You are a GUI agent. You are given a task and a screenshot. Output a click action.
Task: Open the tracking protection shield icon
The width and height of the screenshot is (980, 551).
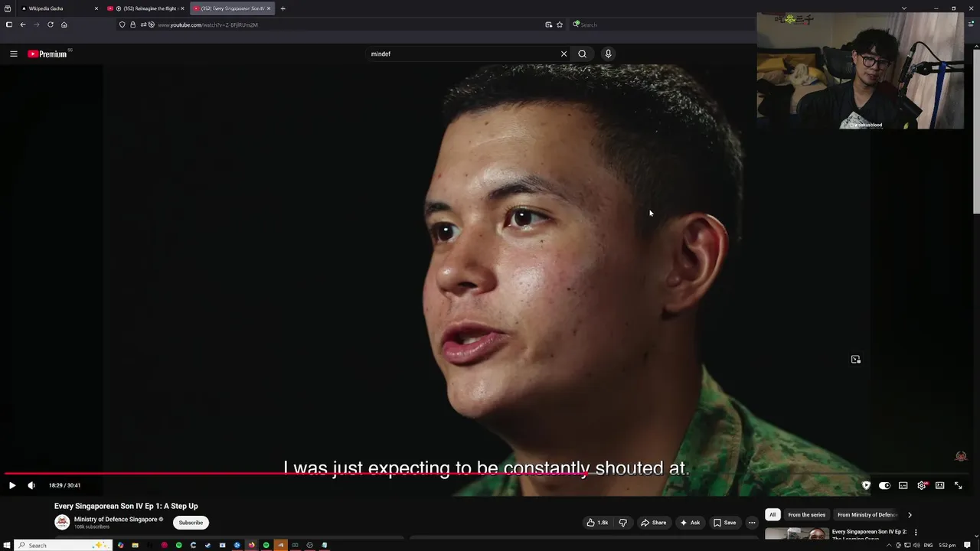coord(122,24)
